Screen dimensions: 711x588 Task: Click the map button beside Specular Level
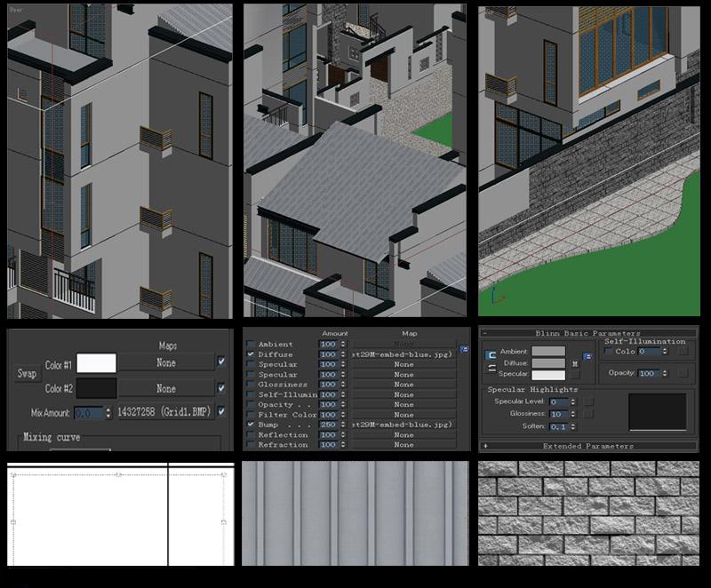588,401
